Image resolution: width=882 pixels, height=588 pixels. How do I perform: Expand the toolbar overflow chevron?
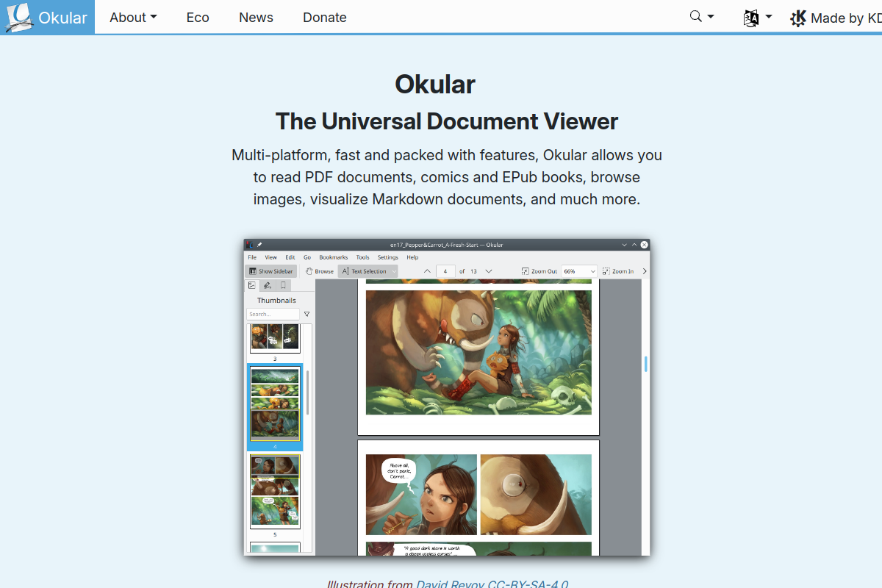pos(645,271)
